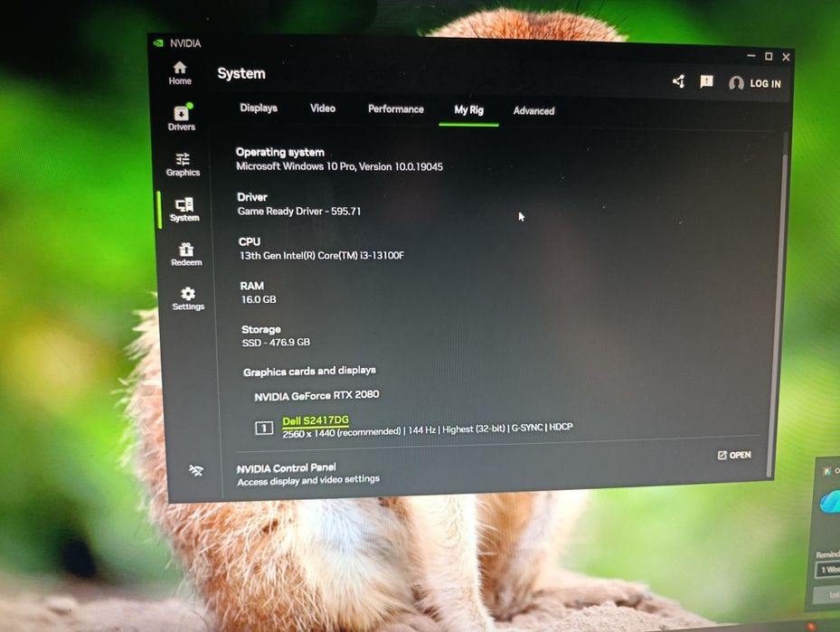Click the 2560 x 1440 display details text
The width and height of the screenshot is (840, 632).
click(x=428, y=430)
